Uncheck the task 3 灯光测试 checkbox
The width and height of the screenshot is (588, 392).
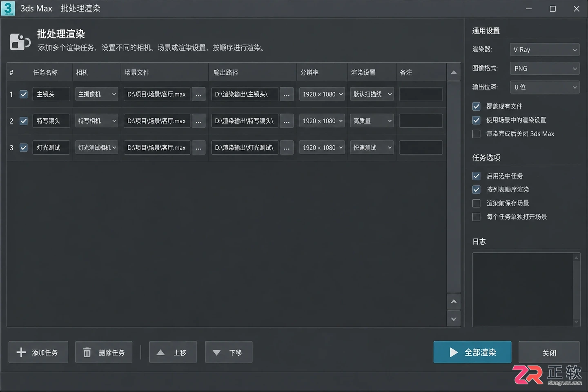(x=24, y=148)
